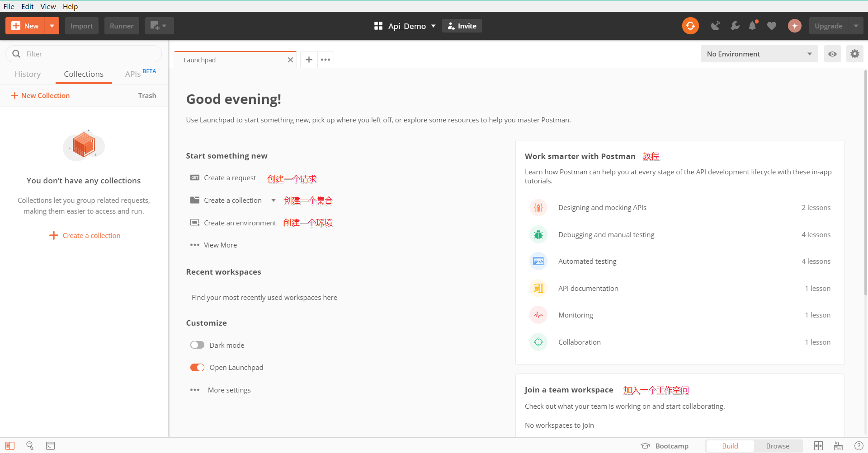Open the satellite capture requests icon
The image size is (868, 453).
715,26
